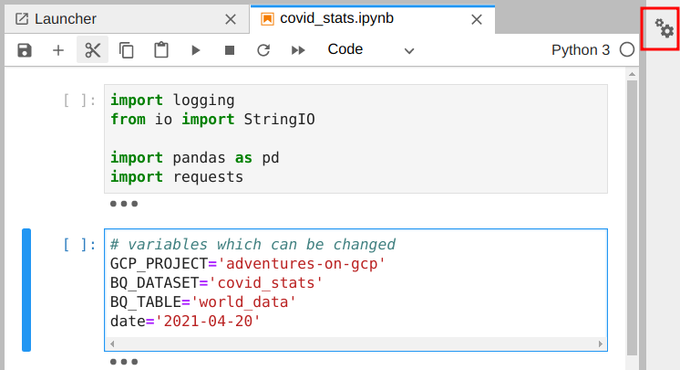Click the Python 3 kernel name
This screenshot has height=370, width=680.
click(x=580, y=50)
